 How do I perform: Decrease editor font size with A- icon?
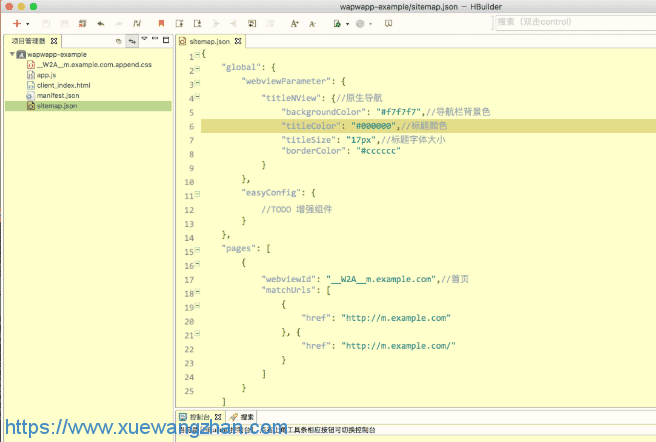(313, 22)
